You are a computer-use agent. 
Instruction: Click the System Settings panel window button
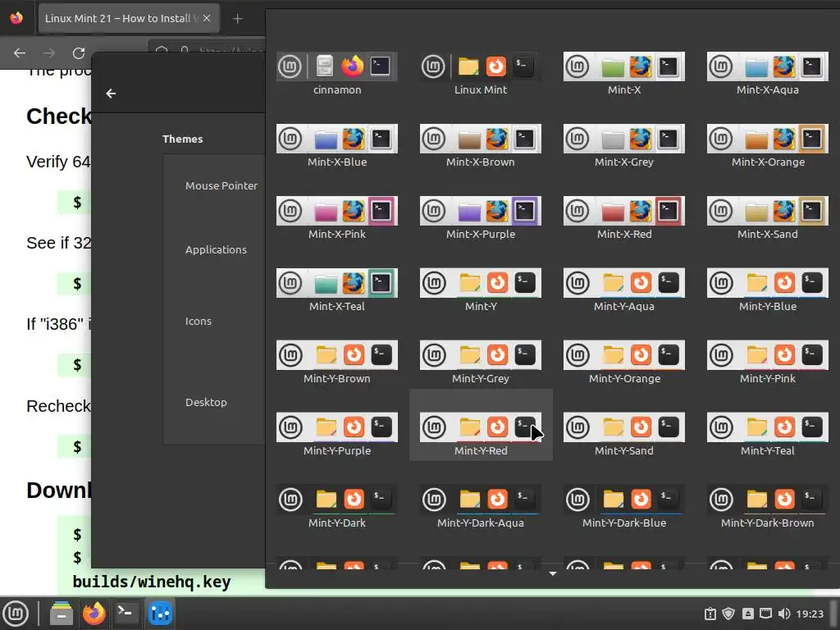point(160,614)
